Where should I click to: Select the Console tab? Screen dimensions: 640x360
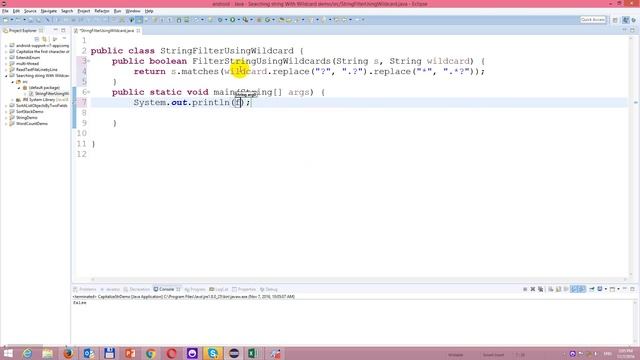[x=166, y=289]
